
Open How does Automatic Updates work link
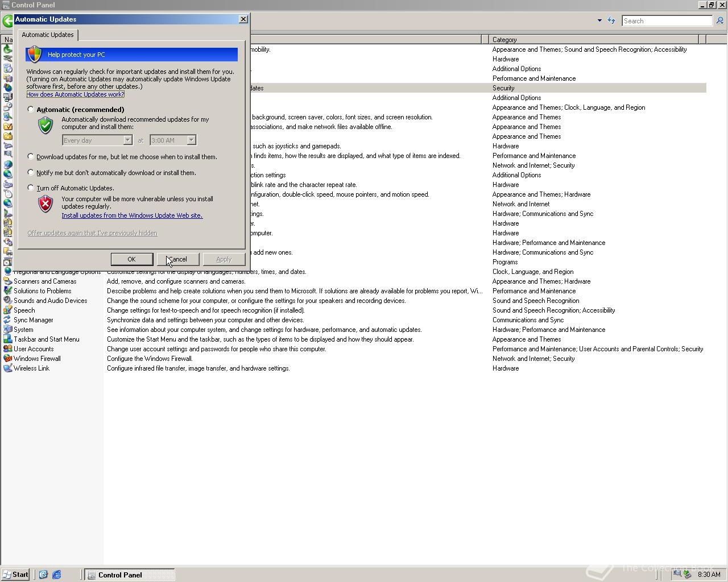[75, 94]
